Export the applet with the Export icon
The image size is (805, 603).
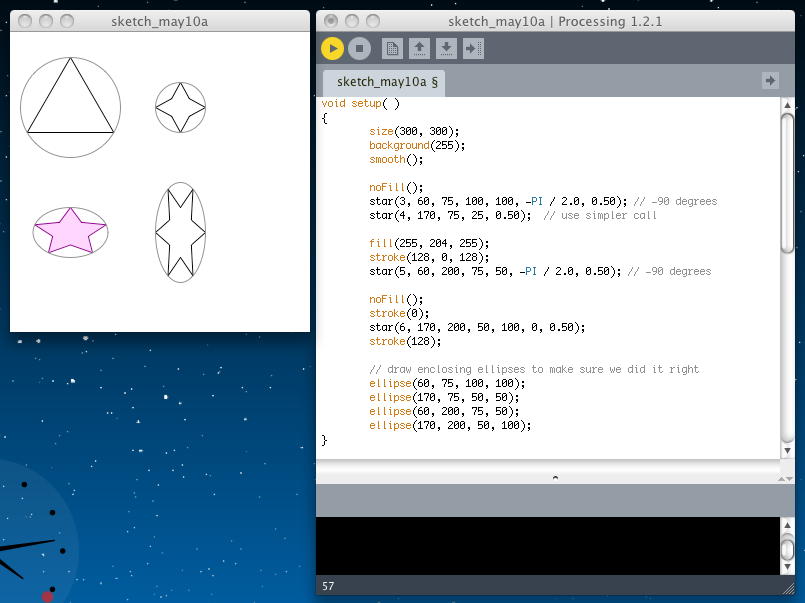pos(474,48)
